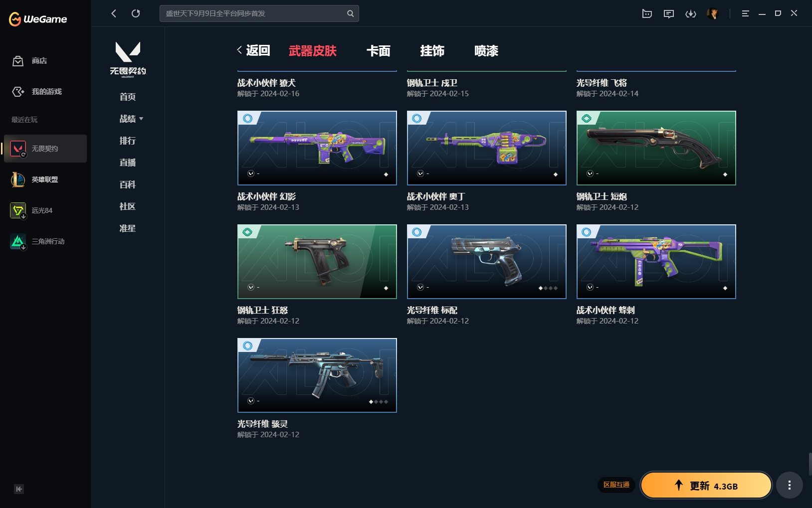
Task: Collapse the left sidebar
Action: 19,489
